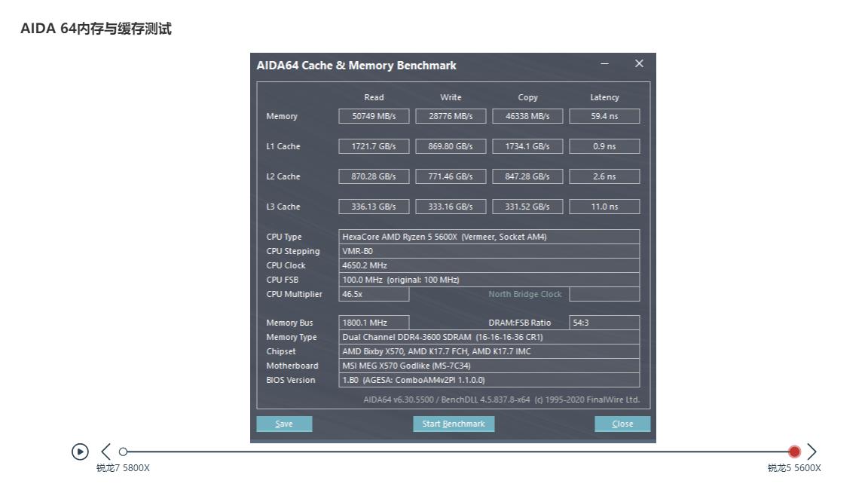Advance using the right arrow icon
The height and width of the screenshot is (493, 868).
[x=812, y=452]
